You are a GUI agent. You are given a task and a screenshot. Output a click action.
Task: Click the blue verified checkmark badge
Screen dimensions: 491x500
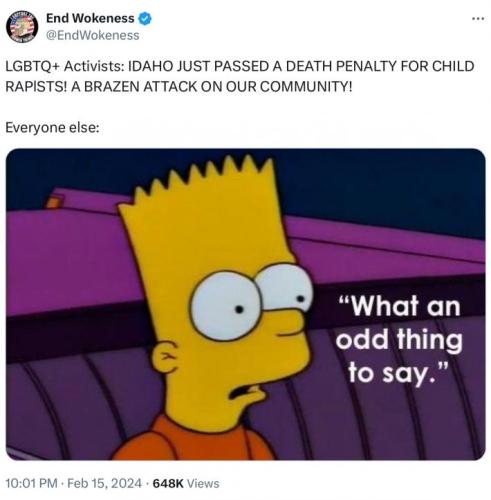(145, 19)
